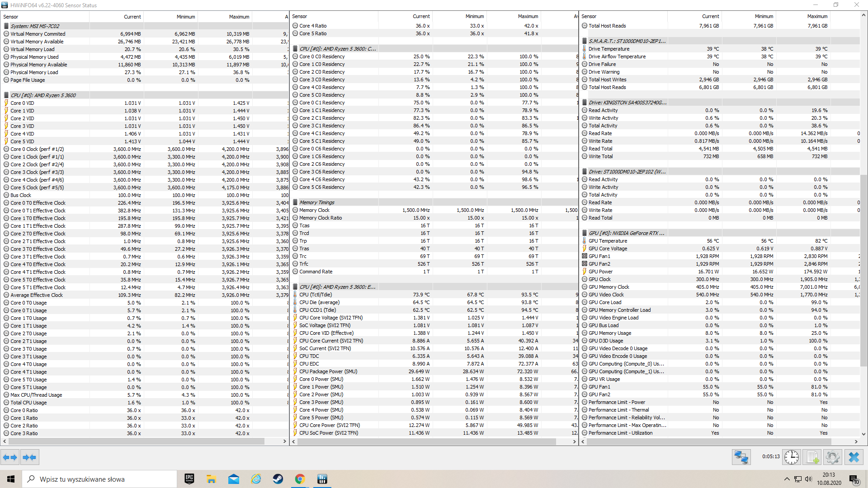868x488 pixels.
Task: Reset elapsed time with clock icon
Action: click(x=791, y=457)
